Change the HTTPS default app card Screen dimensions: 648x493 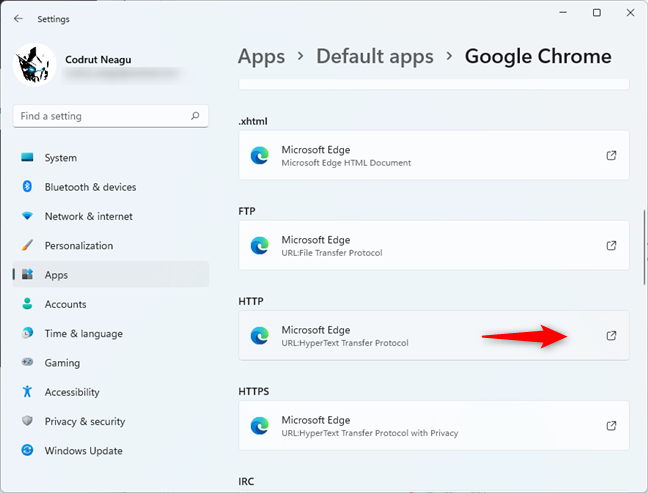pos(434,426)
